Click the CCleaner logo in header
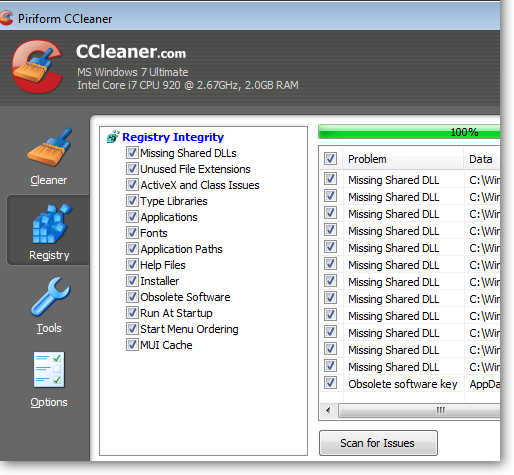This screenshot has width=514, height=475. tap(36, 66)
